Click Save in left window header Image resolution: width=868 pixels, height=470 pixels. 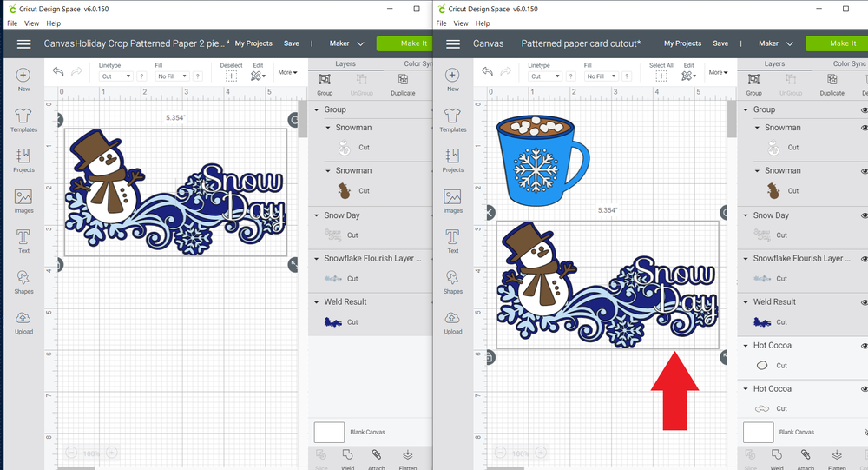click(292, 43)
